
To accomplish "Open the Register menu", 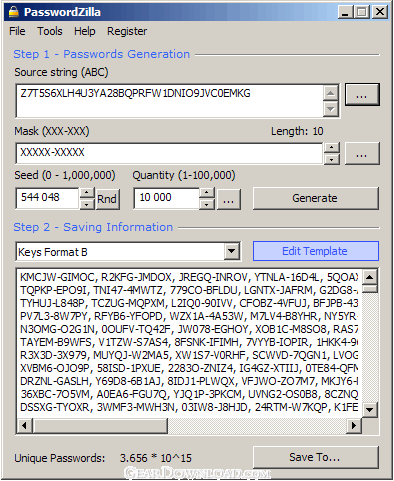I will point(127,31).
